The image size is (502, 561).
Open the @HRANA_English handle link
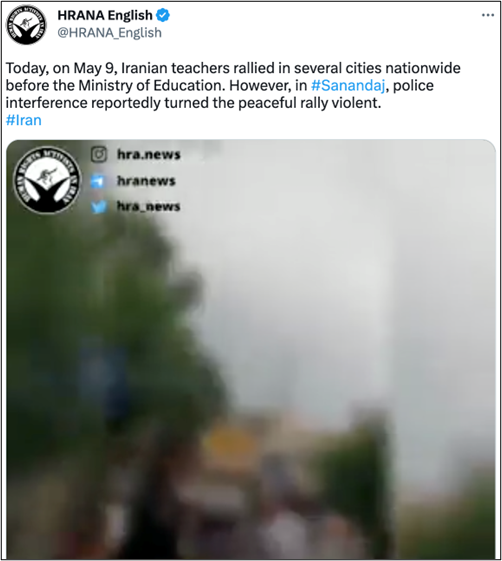[109, 33]
